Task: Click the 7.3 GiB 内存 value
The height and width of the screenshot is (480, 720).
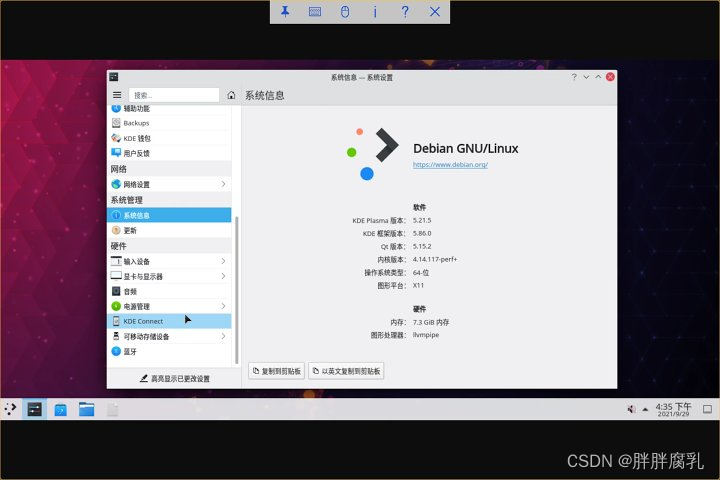Action: tap(431, 322)
